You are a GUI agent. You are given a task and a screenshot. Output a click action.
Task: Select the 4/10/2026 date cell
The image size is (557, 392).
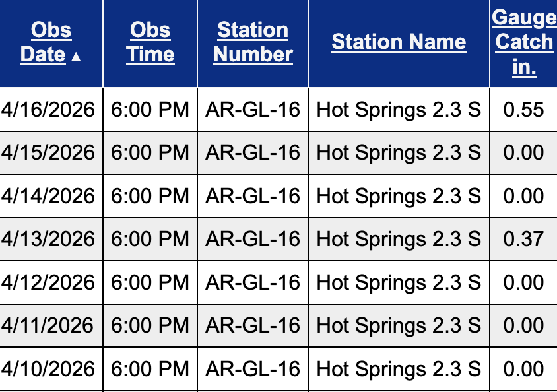coord(48,368)
